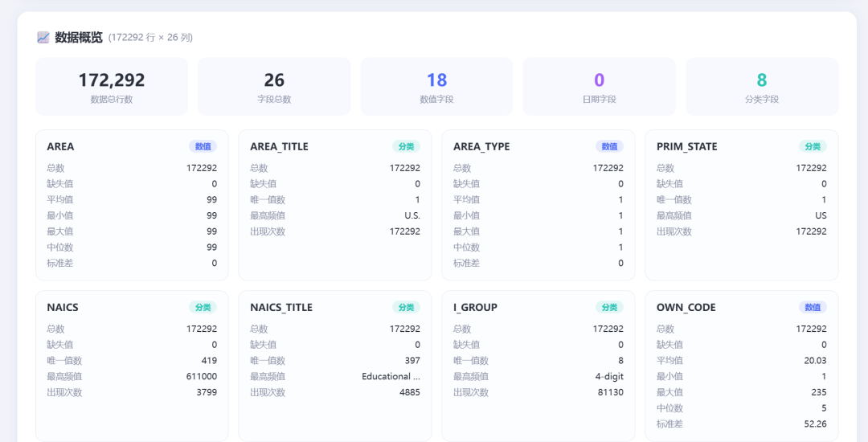The image size is (868, 442).
Task: Click the 数值 tag on AREA_TYPE card
Action: point(609,146)
